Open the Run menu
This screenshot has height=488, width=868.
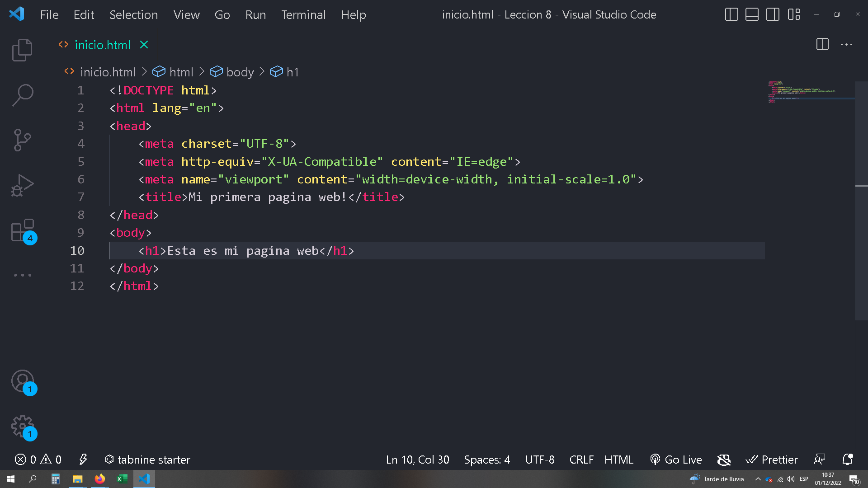[255, 15]
